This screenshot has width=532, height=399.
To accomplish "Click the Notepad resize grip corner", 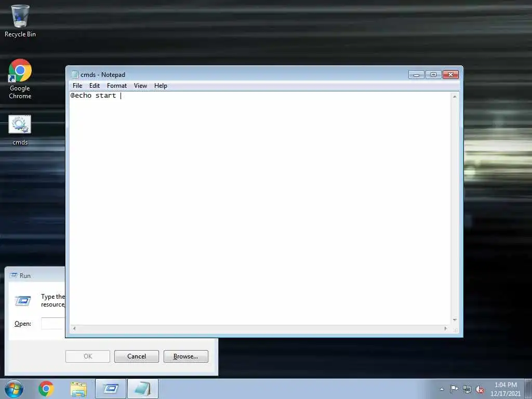I will click(x=455, y=329).
